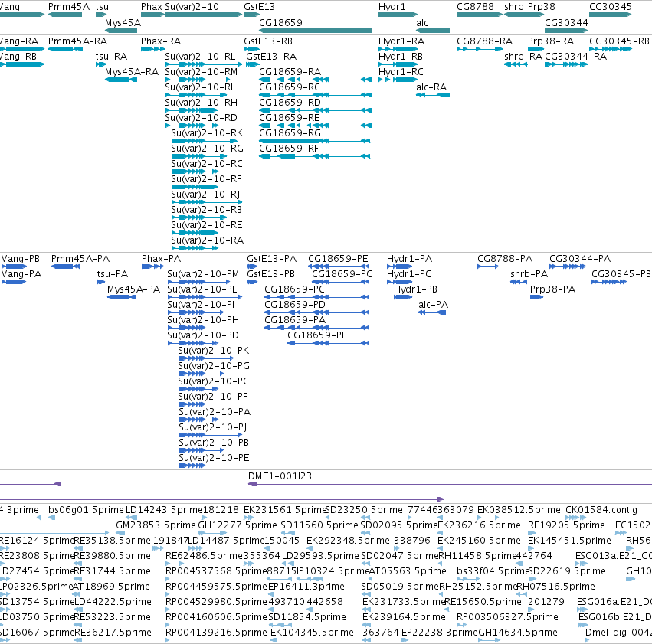The image size is (652, 644).
Task: Select EST label GH14634.5prime
Action: tap(518, 633)
